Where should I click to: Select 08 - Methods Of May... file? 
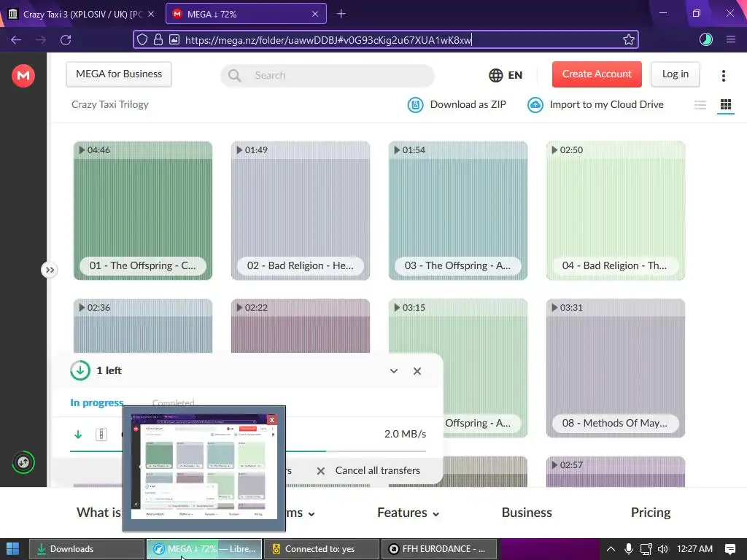pos(616,368)
